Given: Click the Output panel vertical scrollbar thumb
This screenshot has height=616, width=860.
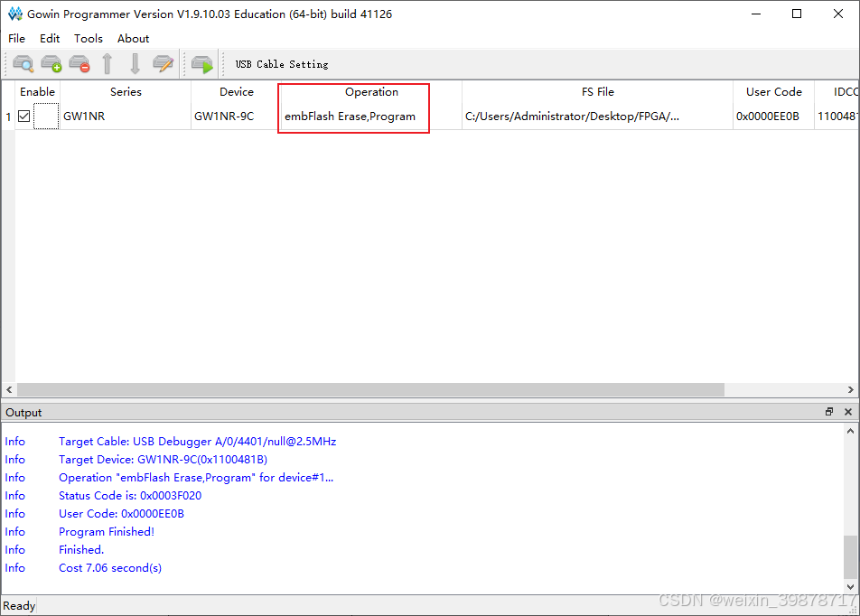Looking at the screenshot, I should coord(850,556).
